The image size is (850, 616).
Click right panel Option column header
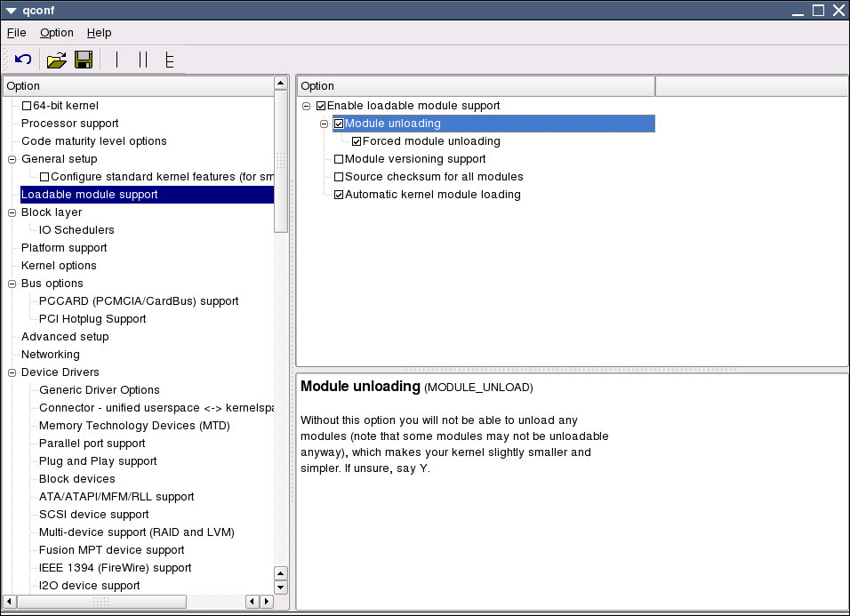[477, 86]
